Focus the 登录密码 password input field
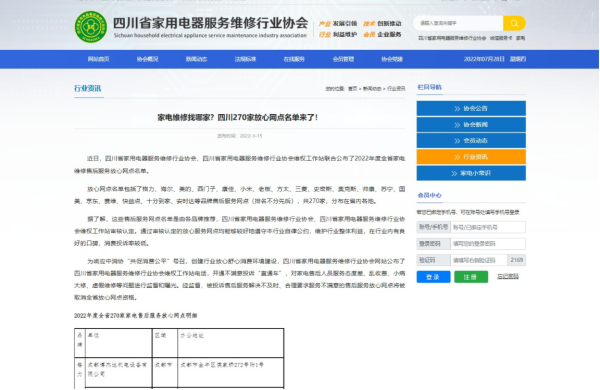 click(488, 243)
